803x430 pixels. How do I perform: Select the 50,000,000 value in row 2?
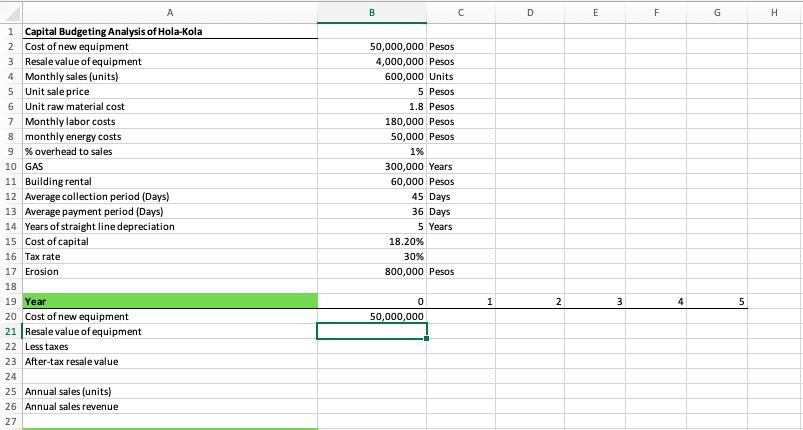point(372,47)
